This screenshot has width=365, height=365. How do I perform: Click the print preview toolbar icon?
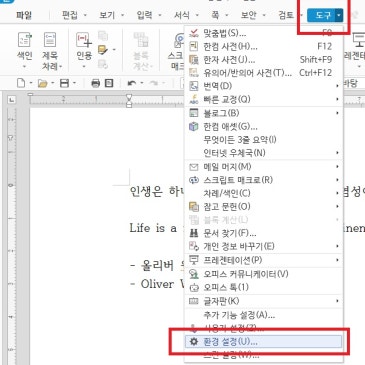[109, 83]
